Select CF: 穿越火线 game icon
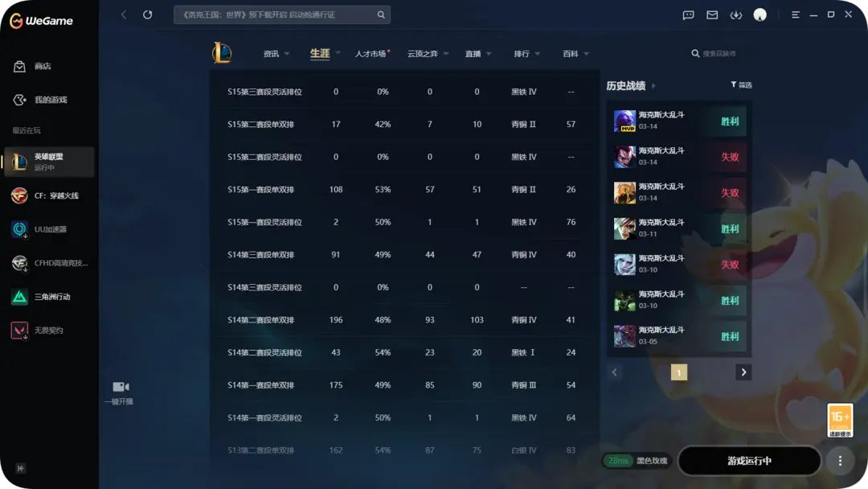The image size is (868, 489). [x=19, y=195]
